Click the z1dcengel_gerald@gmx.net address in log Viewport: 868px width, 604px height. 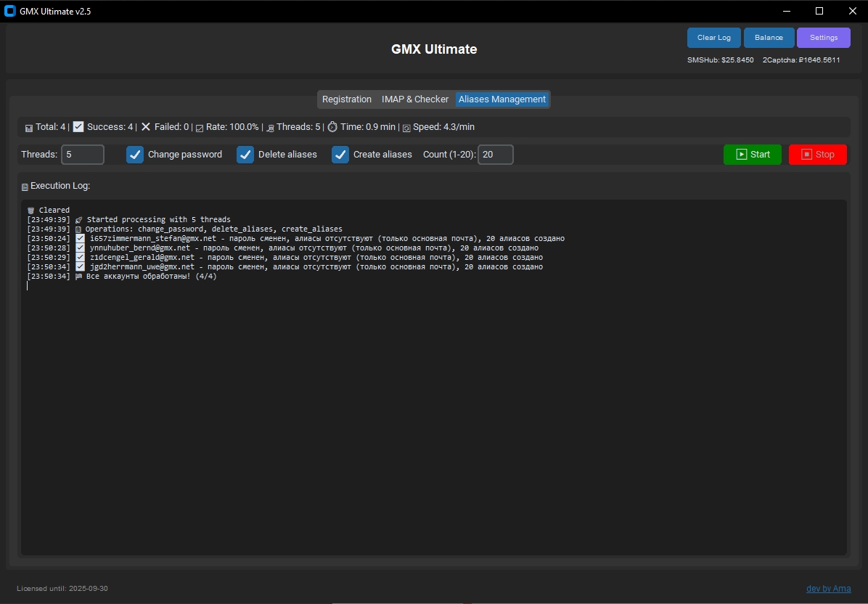(142, 258)
